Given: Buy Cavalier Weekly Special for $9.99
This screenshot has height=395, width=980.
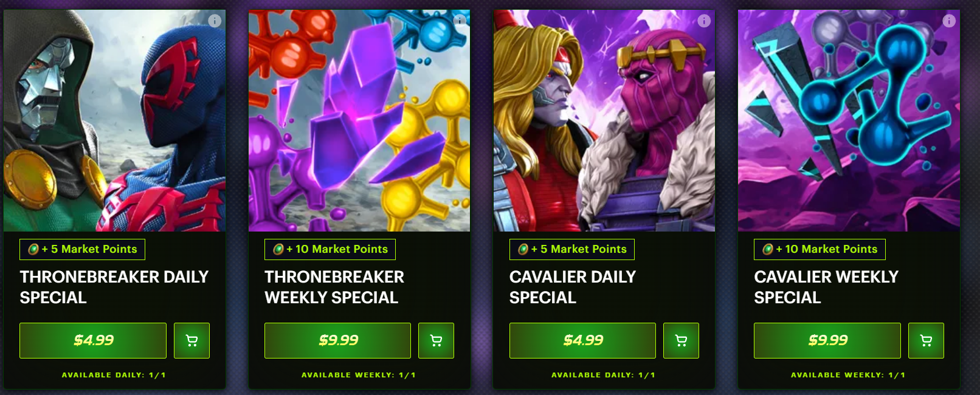Looking at the screenshot, I should 827,340.
